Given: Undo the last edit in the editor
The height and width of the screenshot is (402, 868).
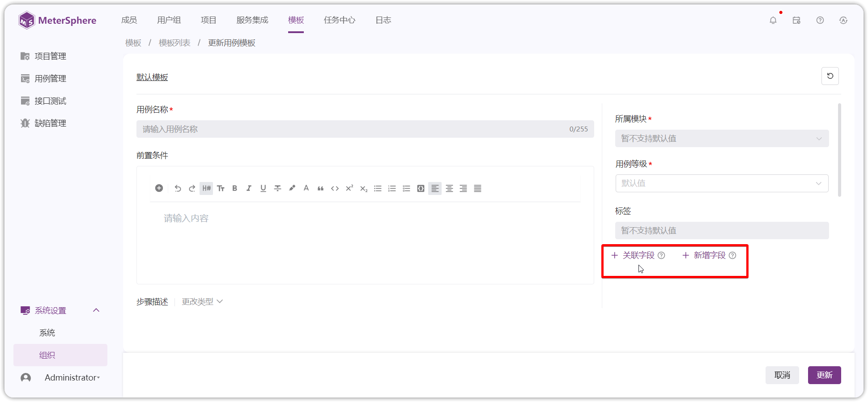Looking at the screenshot, I should pos(178,188).
